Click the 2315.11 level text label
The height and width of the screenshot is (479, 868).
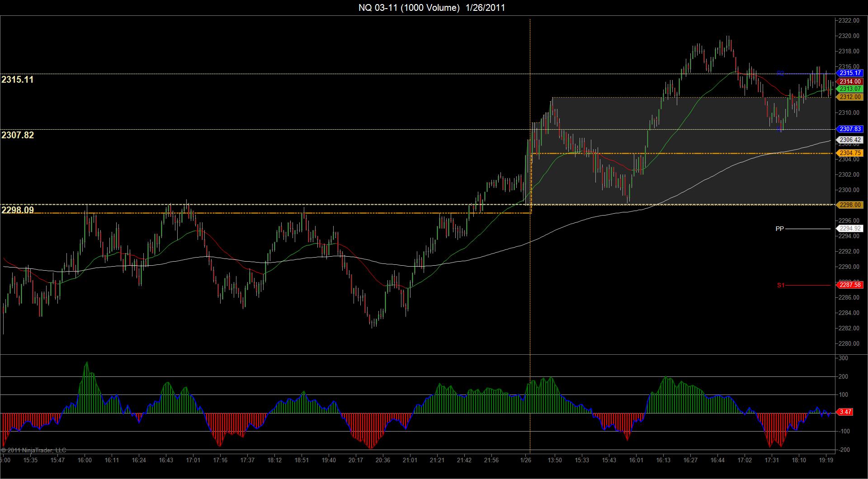18,80
